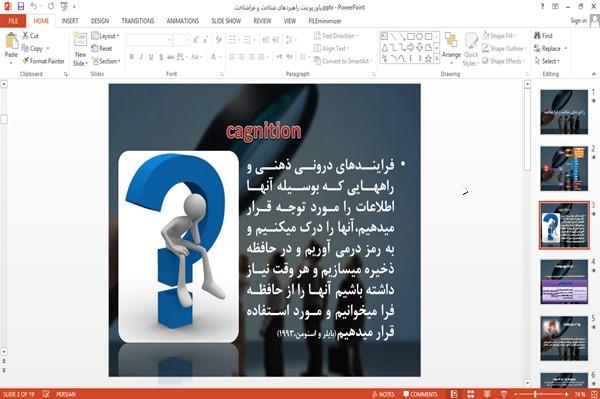Click the Save icon in quick access toolbar

(x=21, y=7)
